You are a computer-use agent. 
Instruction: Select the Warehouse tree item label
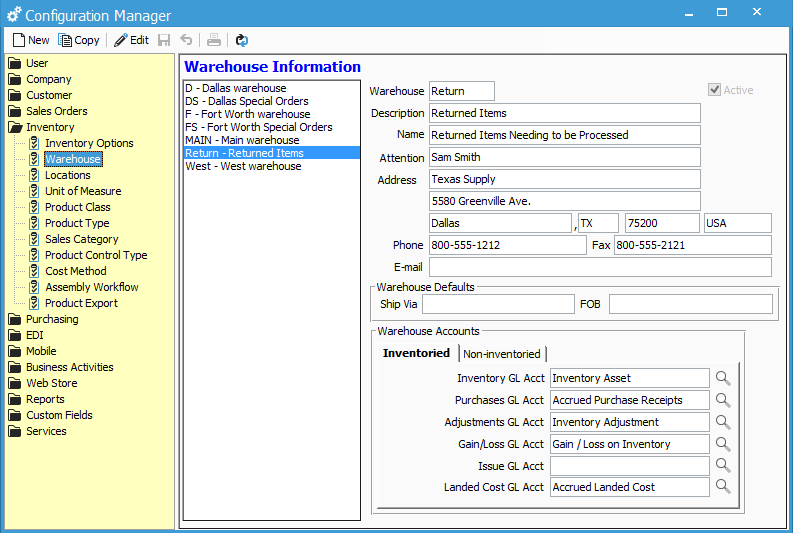(x=73, y=159)
